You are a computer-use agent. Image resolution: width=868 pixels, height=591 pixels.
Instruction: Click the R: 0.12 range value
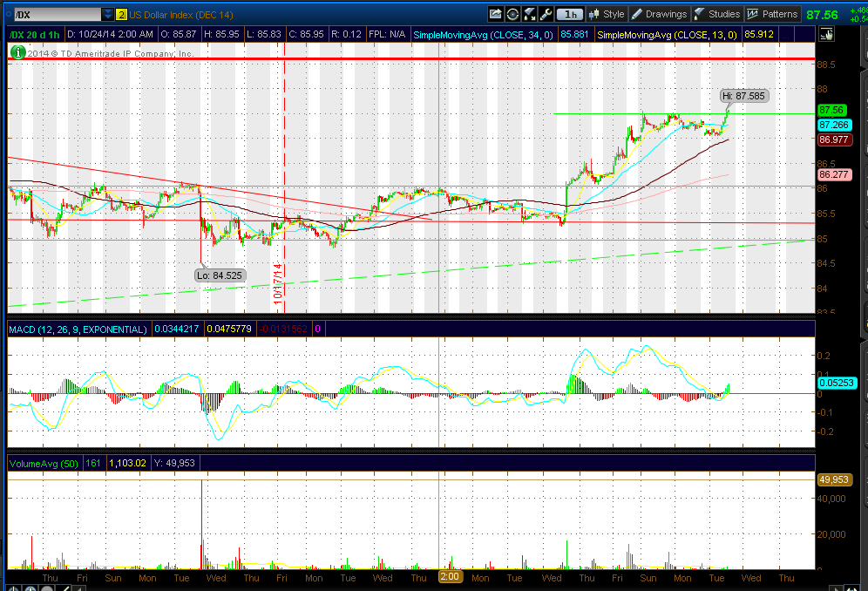(x=346, y=34)
